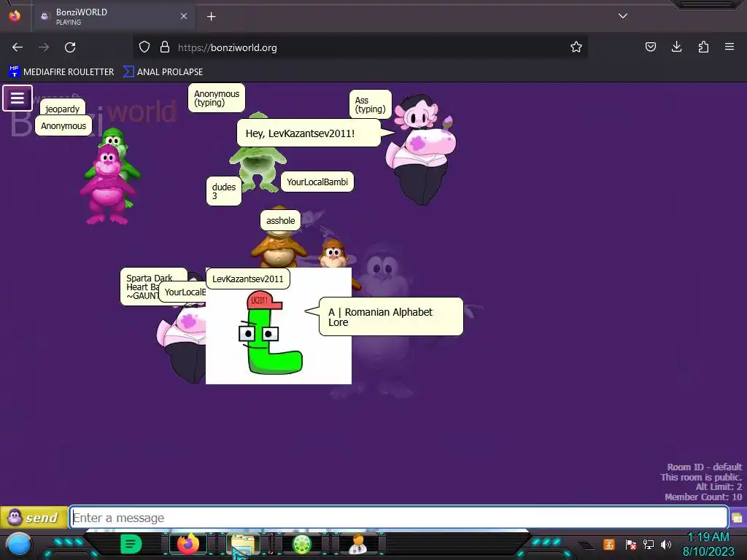List all tabs dropdown arrow
747x560 pixels.
click(x=623, y=16)
